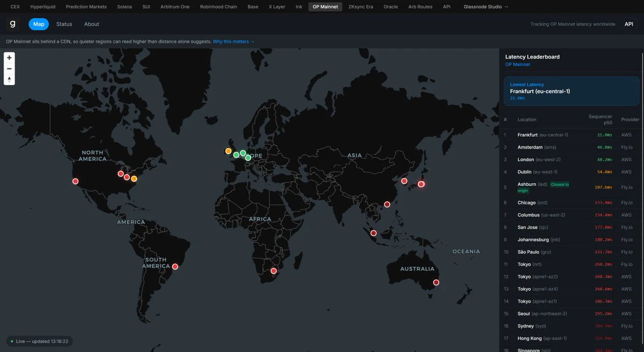Image resolution: width=644 pixels, height=352 pixels.
Task: Select the London (eu-west-2) leaderboard row
Action: coord(571,159)
